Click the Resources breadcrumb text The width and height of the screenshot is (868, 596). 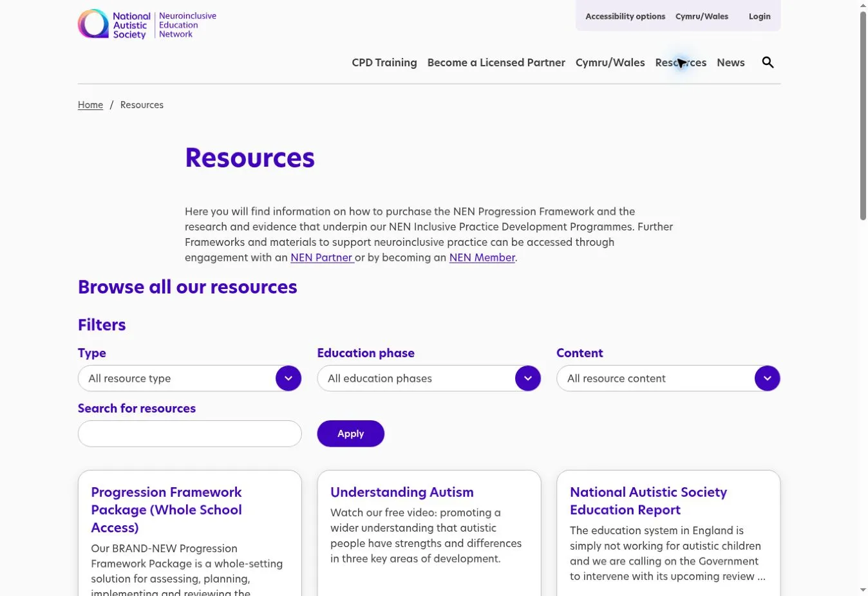(142, 105)
